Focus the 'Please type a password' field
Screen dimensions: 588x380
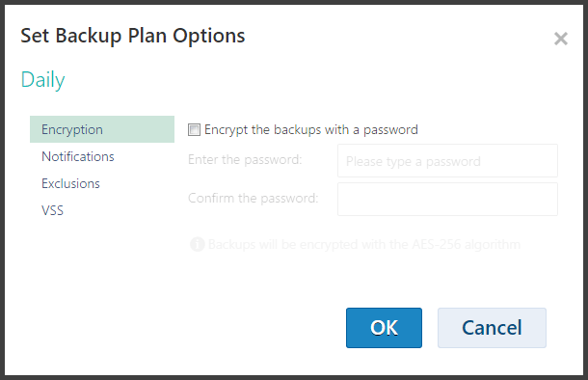[x=447, y=161]
